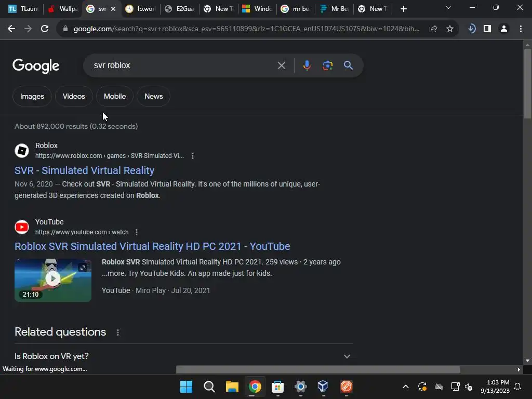The width and height of the screenshot is (532, 399).
Task: Filter results by News
Action: (153, 96)
